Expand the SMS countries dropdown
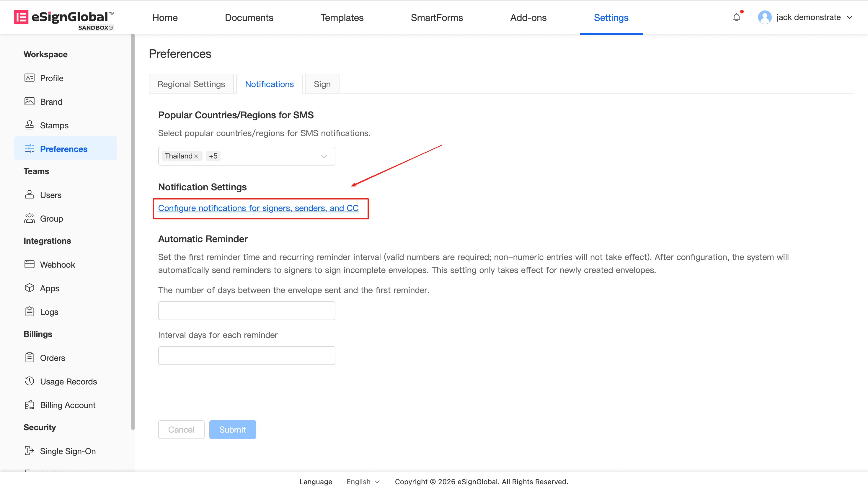The height and width of the screenshot is (491, 868). tap(324, 156)
